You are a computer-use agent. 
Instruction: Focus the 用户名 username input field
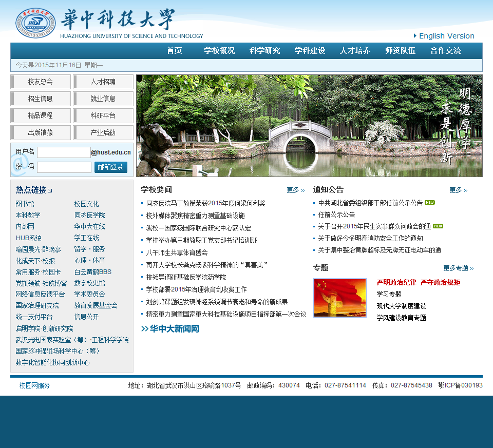[x=64, y=152]
